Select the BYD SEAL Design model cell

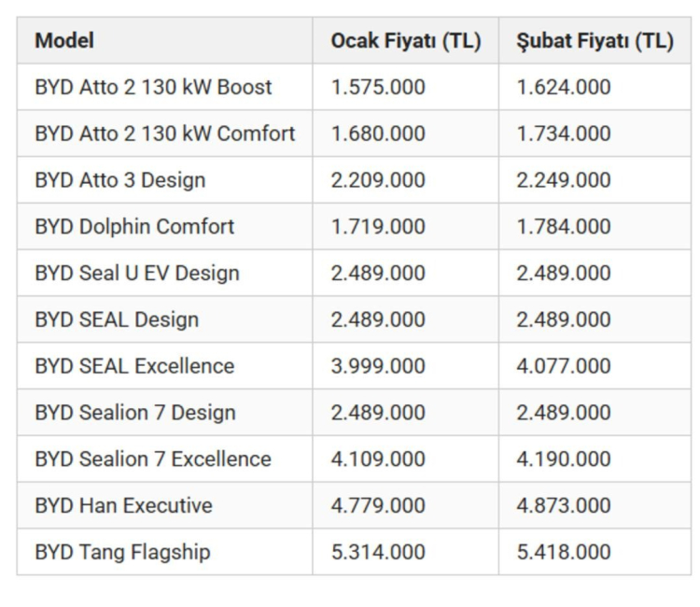coord(117,319)
